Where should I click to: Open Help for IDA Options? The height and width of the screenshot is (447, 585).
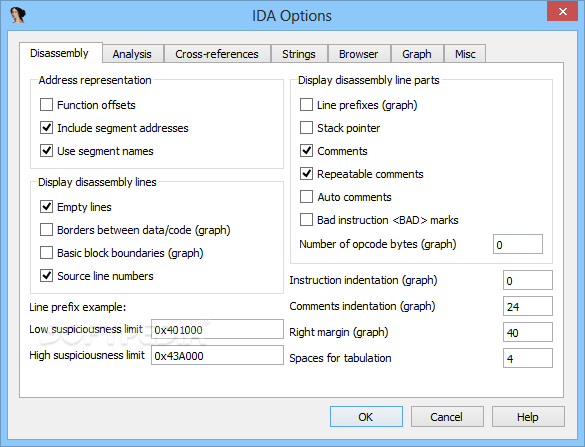tap(528, 417)
